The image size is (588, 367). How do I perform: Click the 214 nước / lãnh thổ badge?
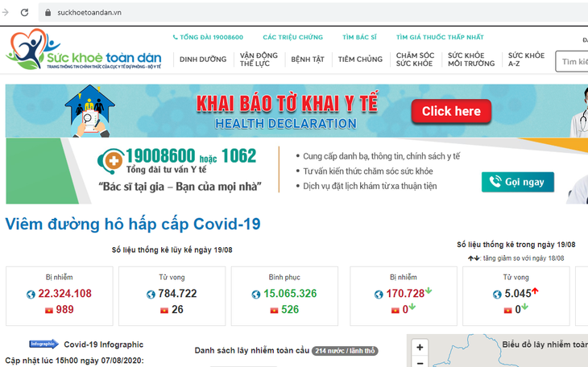pos(345,351)
